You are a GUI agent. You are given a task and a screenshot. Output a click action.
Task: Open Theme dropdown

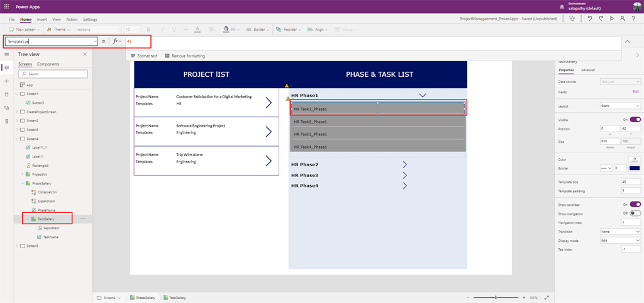[58, 30]
